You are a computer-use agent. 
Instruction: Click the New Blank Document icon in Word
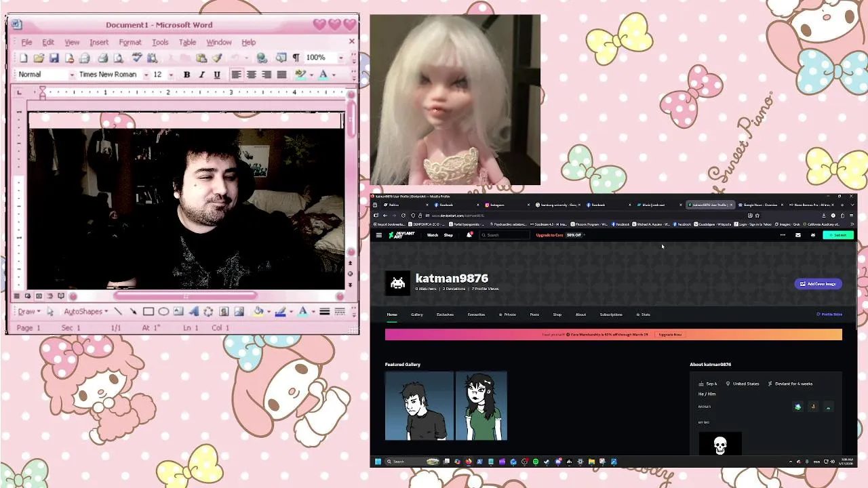[24, 58]
